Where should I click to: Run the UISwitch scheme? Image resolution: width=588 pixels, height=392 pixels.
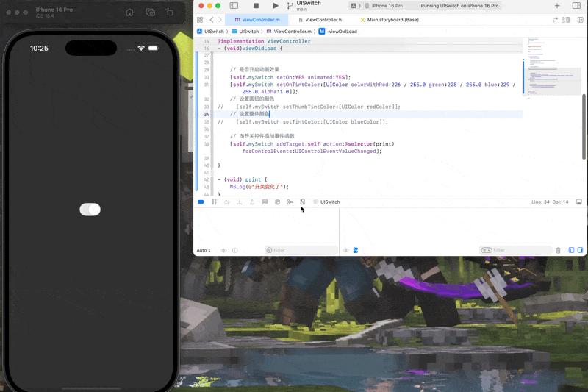point(275,6)
